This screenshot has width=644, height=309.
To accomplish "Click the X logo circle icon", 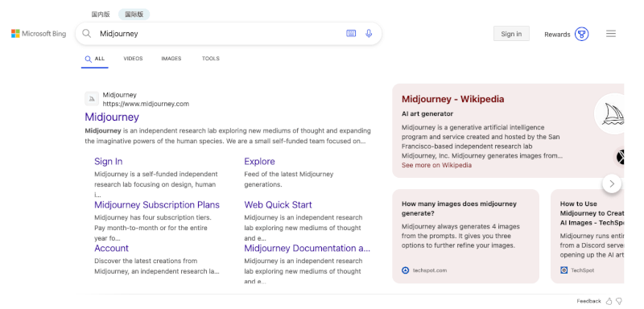I will pos(620,157).
